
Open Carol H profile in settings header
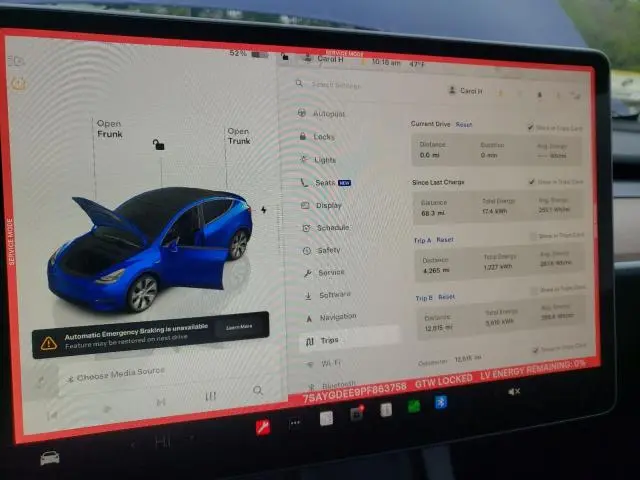pyautogui.click(x=466, y=91)
